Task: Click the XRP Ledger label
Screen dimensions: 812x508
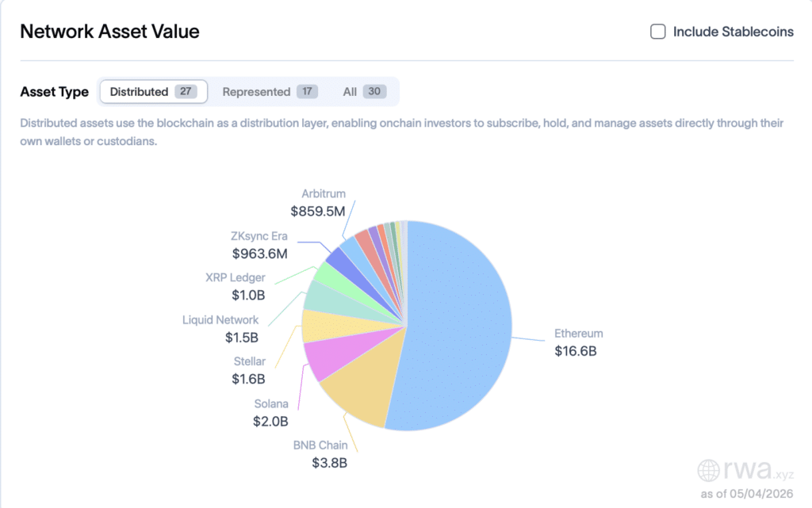Action: click(x=235, y=278)
